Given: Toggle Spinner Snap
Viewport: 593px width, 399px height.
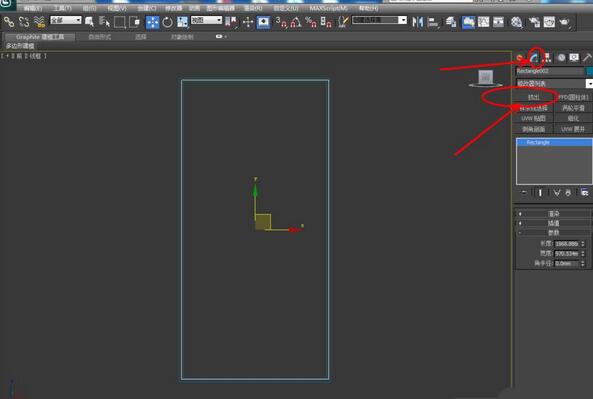Looking at the screenshot, I should [326, 22].
